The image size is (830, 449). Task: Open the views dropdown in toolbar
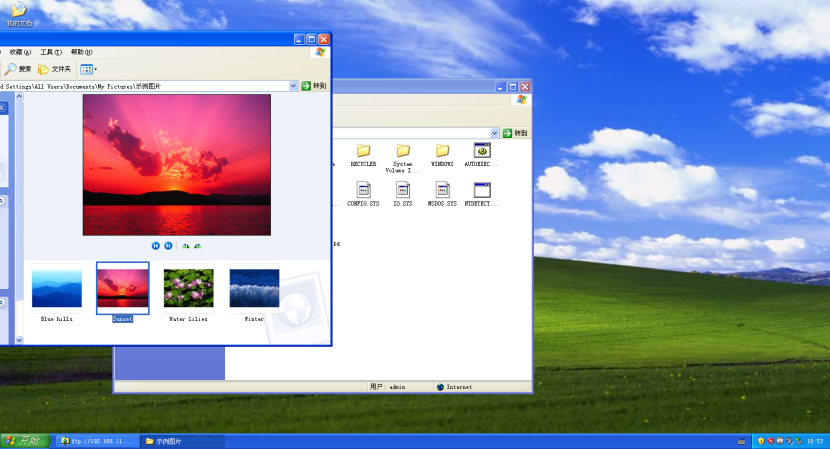[x=88, y=69]
